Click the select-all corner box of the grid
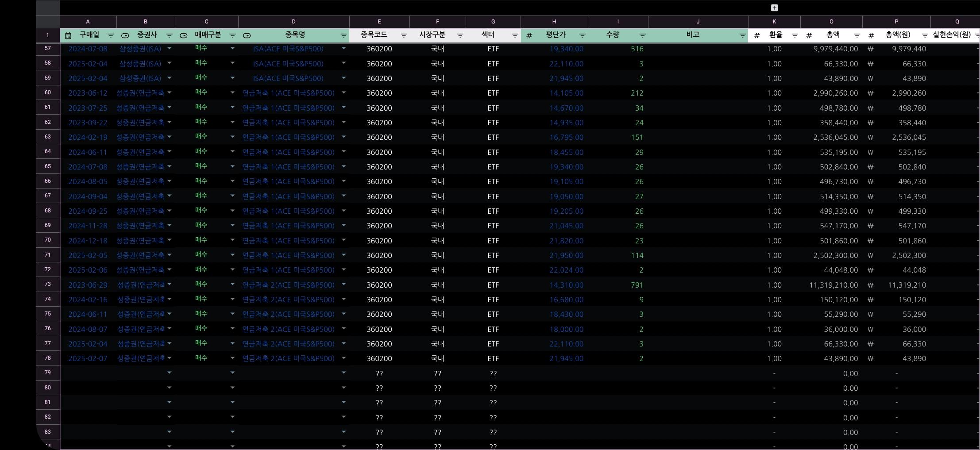This screenshot has width=980, height=450. tap(48, 22)
